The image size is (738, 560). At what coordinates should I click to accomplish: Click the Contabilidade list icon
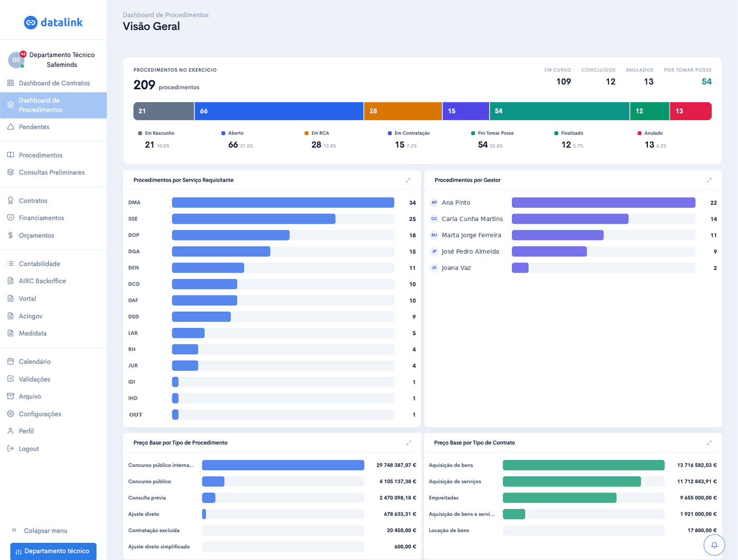[11, 264]
